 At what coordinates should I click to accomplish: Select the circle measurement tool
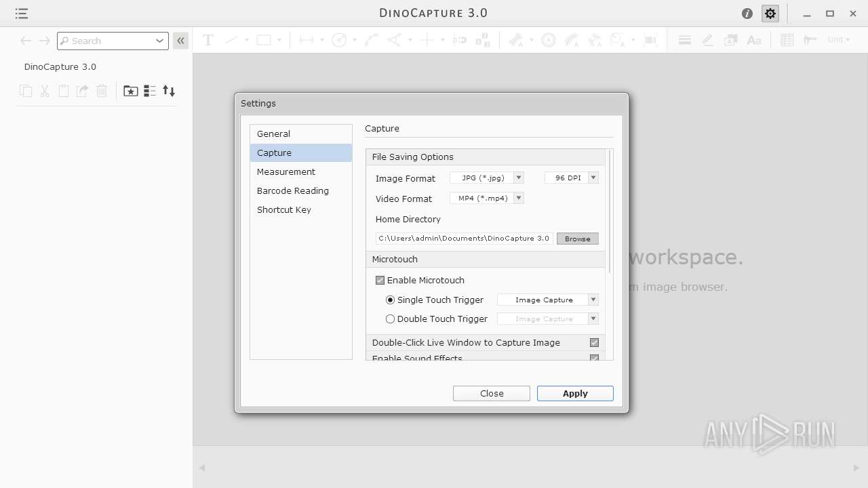click(x=339, y=40)
